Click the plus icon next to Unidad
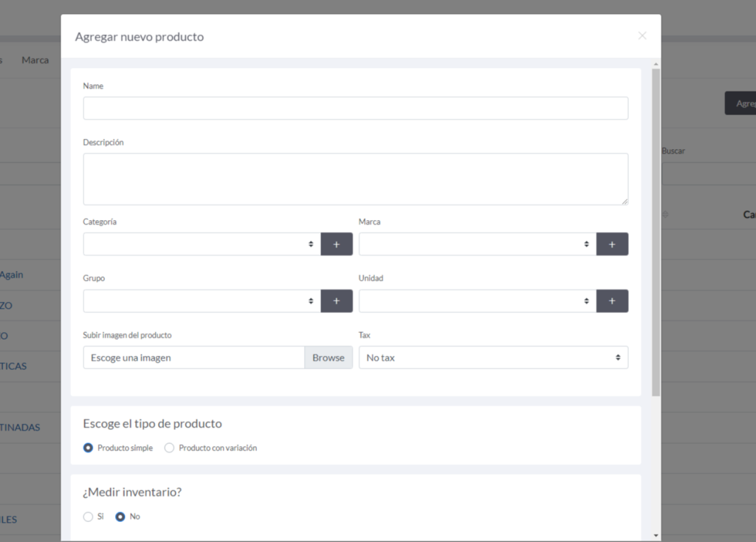Screen dimensions: 756x542 pos(612,301)
